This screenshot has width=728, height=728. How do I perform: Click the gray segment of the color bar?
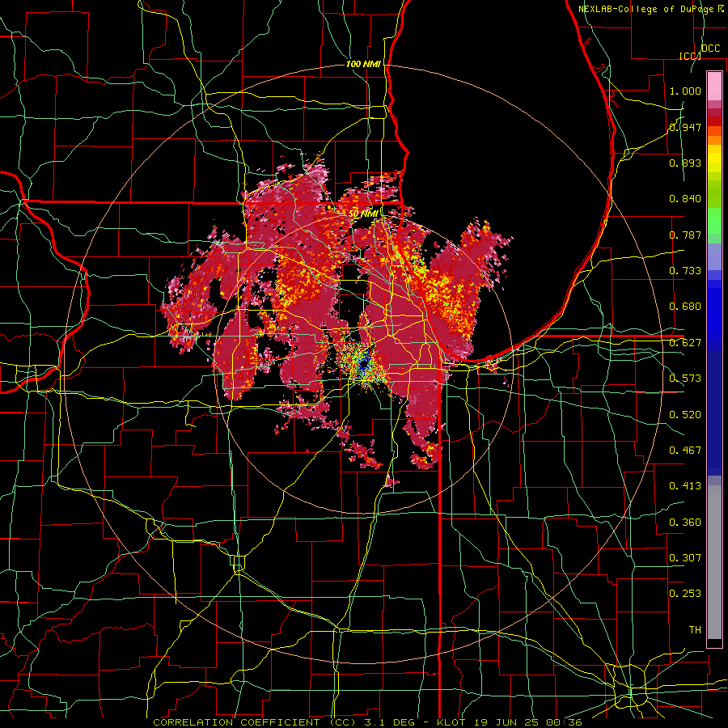click(x=714, y=562)
